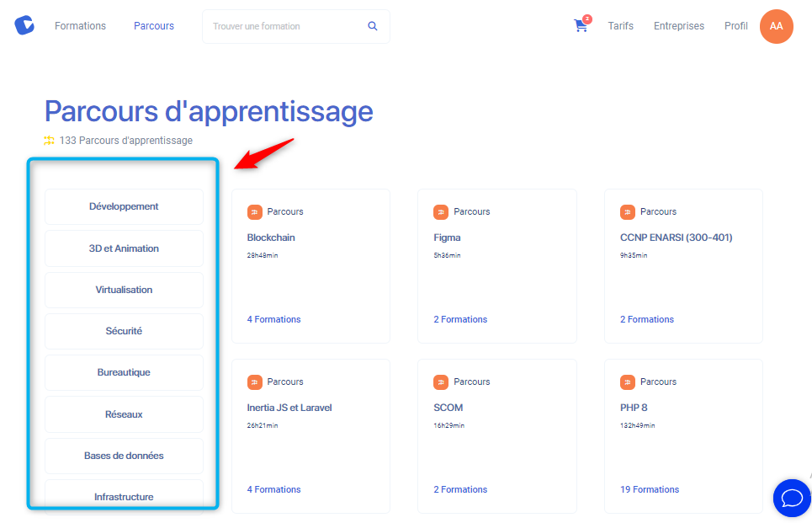The image size is (812, 523).
Task: Click the 16h29min duration text
Action: [448, 425]
